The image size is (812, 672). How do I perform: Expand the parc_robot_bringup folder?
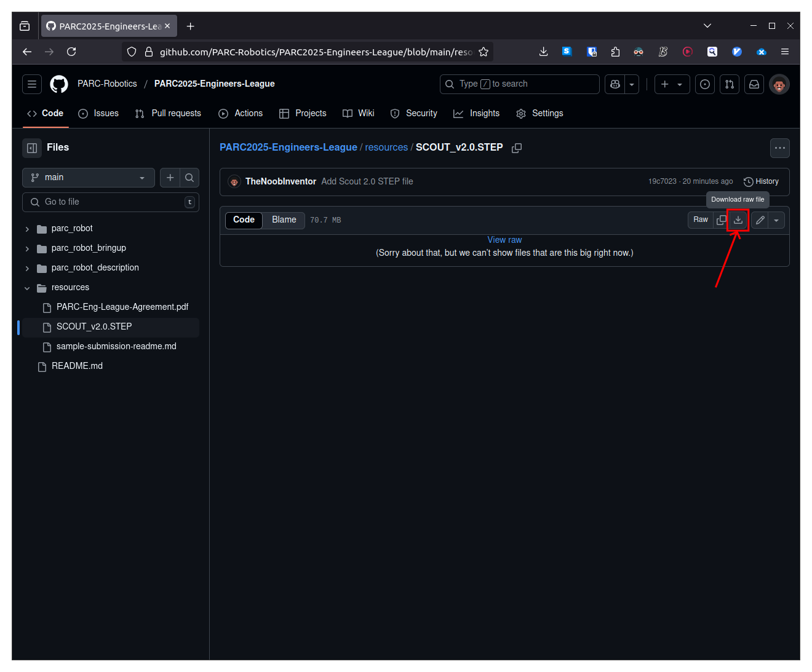[x=27, y=248]
